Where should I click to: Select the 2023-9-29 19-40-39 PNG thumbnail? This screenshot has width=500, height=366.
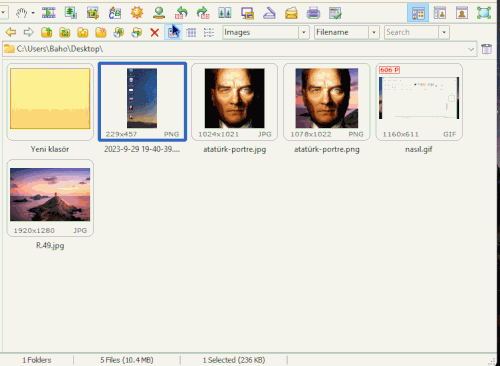[142, 102]
